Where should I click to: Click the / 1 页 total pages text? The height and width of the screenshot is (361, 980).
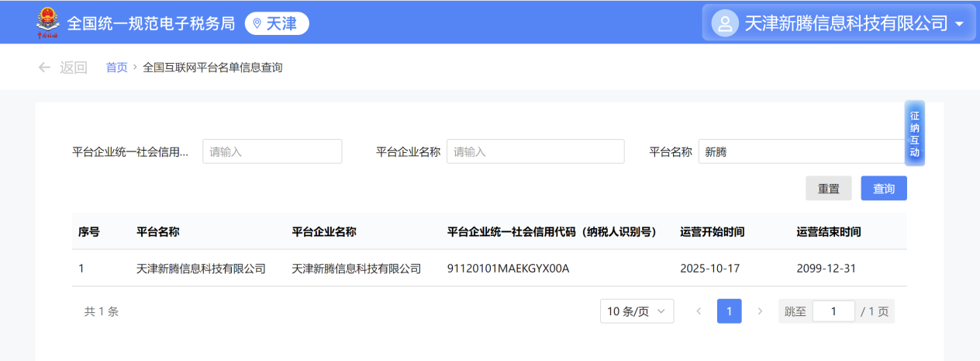tap(875, 311)
